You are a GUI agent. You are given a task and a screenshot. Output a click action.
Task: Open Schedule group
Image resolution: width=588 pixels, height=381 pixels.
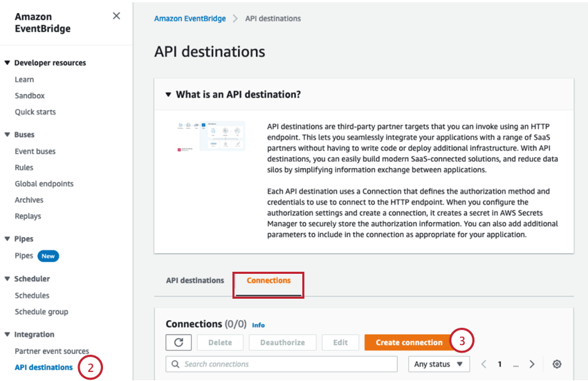click(x=42, y=312)
